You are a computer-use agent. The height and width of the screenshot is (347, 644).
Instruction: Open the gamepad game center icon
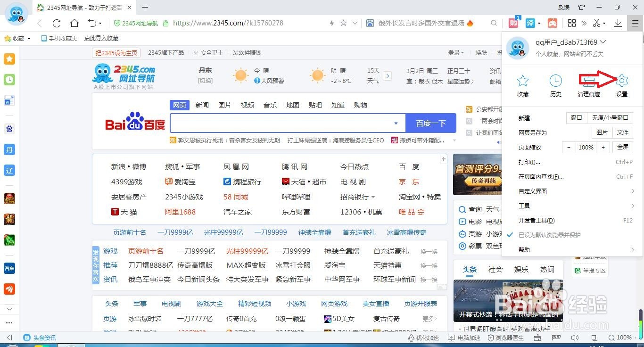click(x=552, y=23)
